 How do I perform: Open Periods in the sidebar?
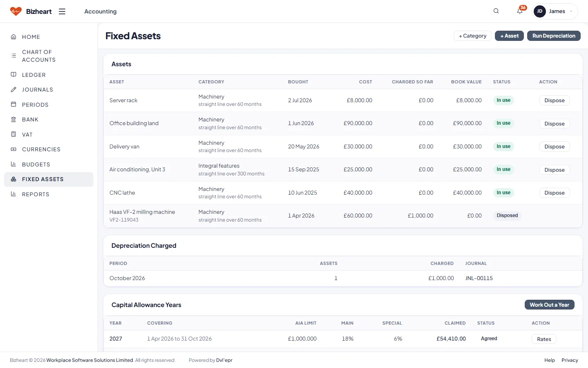pos(49,105)
